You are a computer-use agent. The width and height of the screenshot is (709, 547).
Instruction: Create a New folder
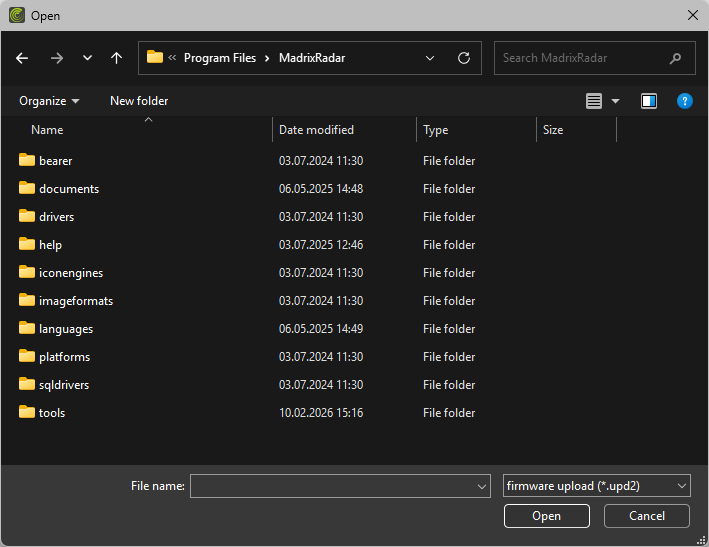(139, 101)
